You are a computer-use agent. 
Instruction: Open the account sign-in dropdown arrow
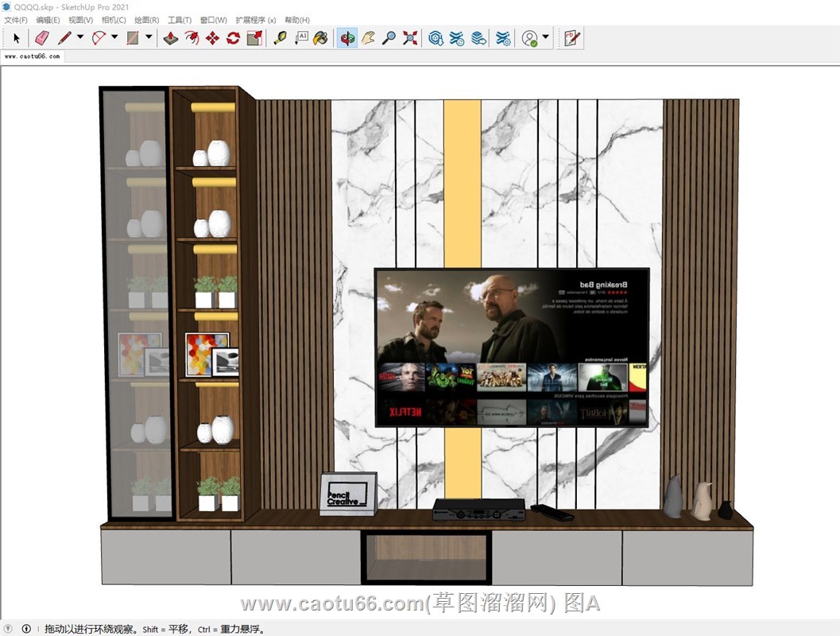546,37
